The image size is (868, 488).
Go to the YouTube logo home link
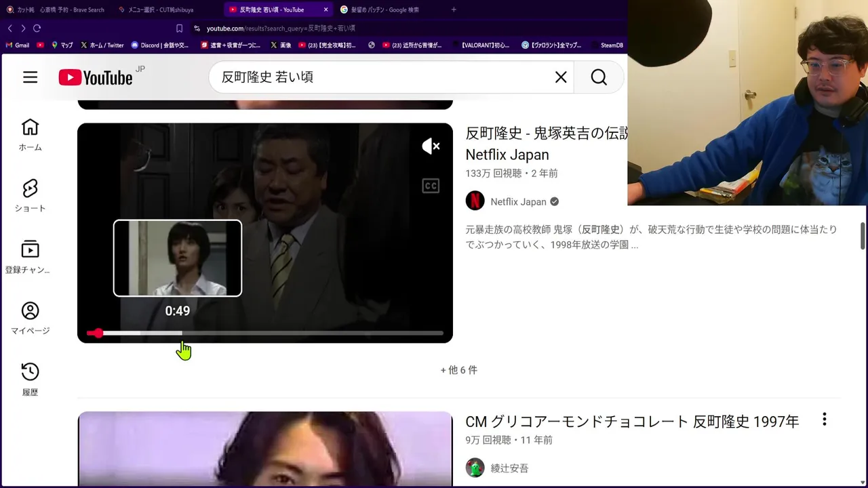(x=96, y=77)
